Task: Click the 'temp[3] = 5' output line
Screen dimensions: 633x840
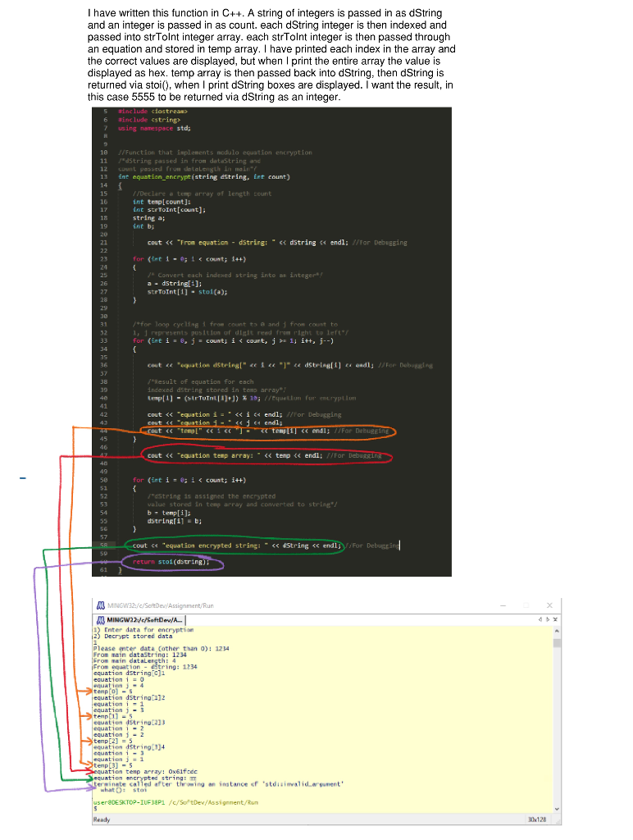Action: coord(113,765)
